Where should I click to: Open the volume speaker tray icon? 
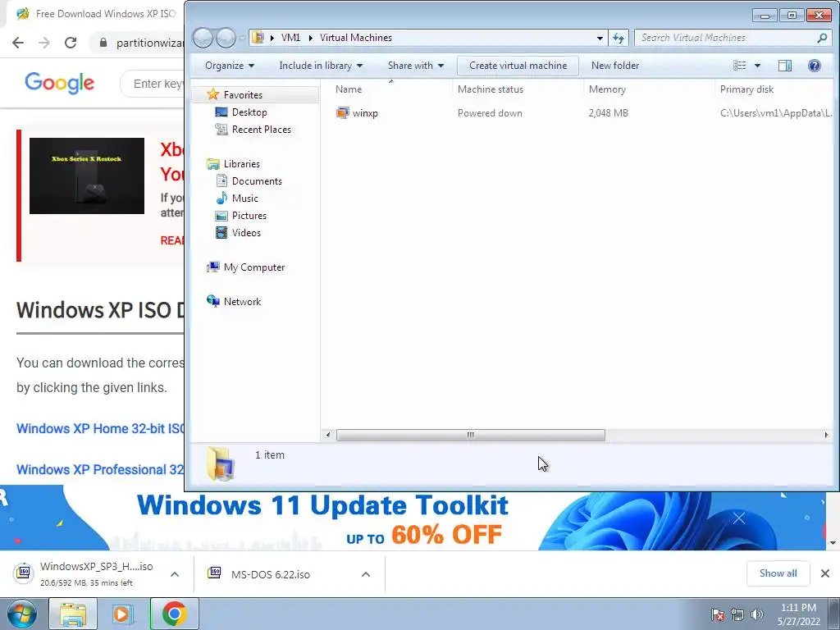(757, 614)
